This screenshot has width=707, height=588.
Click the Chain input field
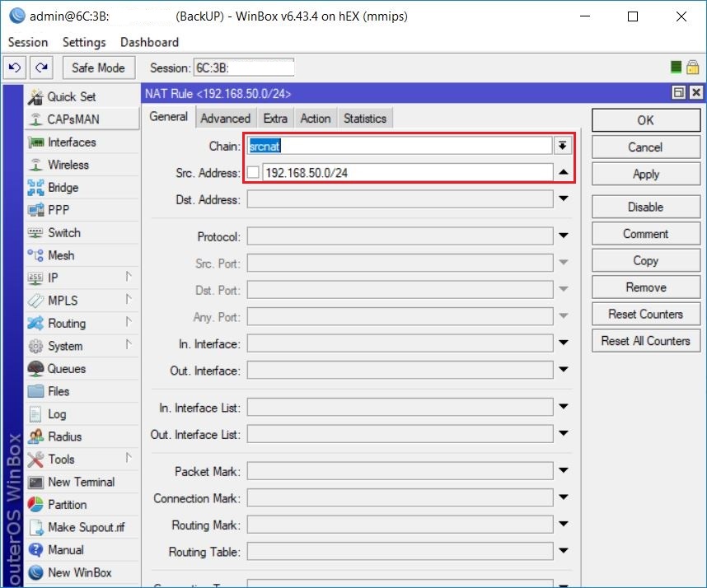tap(400, 146)
